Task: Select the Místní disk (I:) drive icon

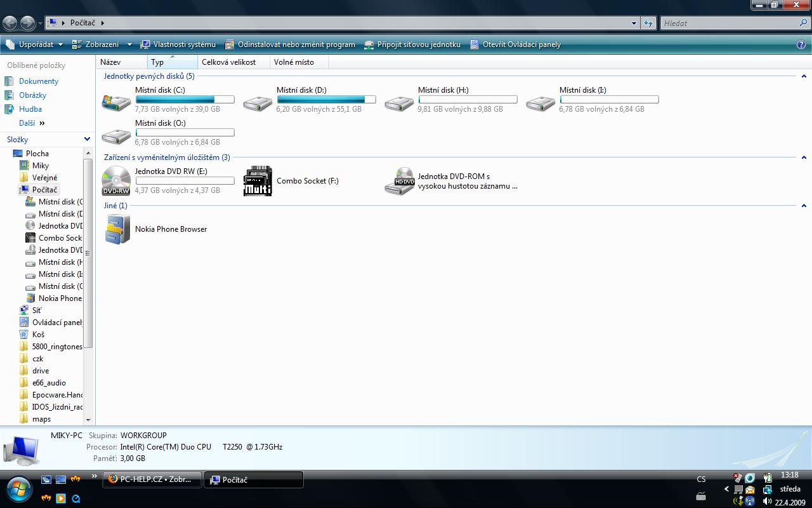Action: (541, 103)
